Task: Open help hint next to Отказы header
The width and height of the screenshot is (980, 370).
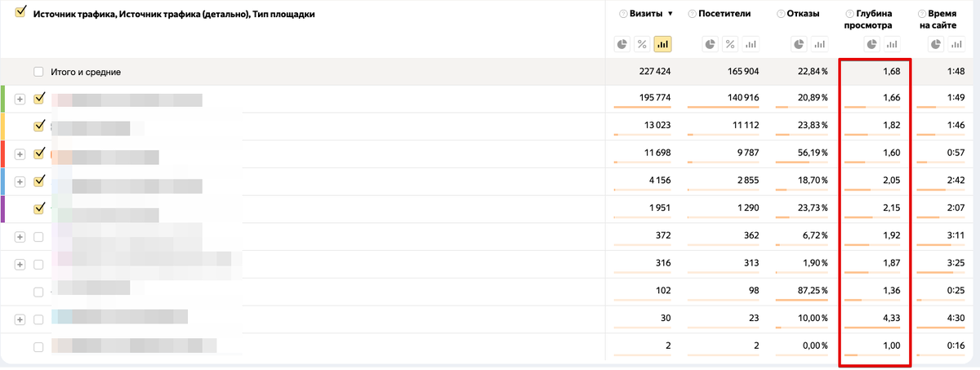Action: 781,14
